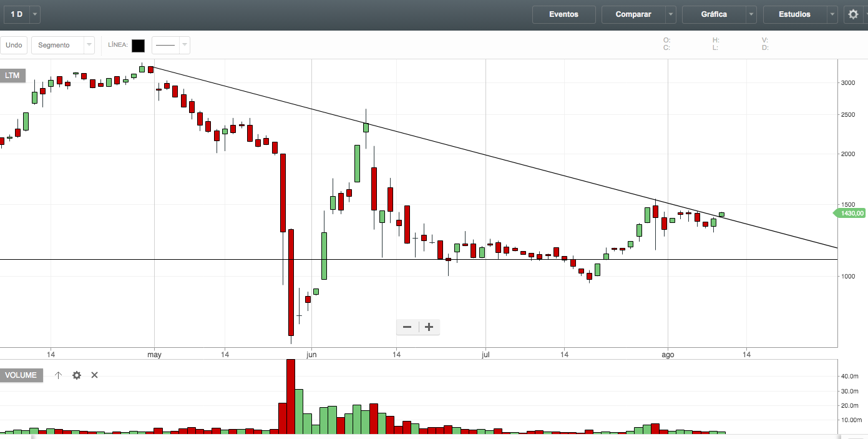The image size is (868, 439).
Task: Click the 40.0m volume axis label
Action: click(850, 377)
